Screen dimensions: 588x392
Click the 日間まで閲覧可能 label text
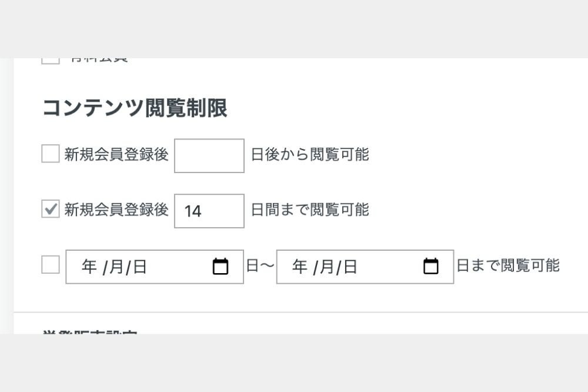309,211
